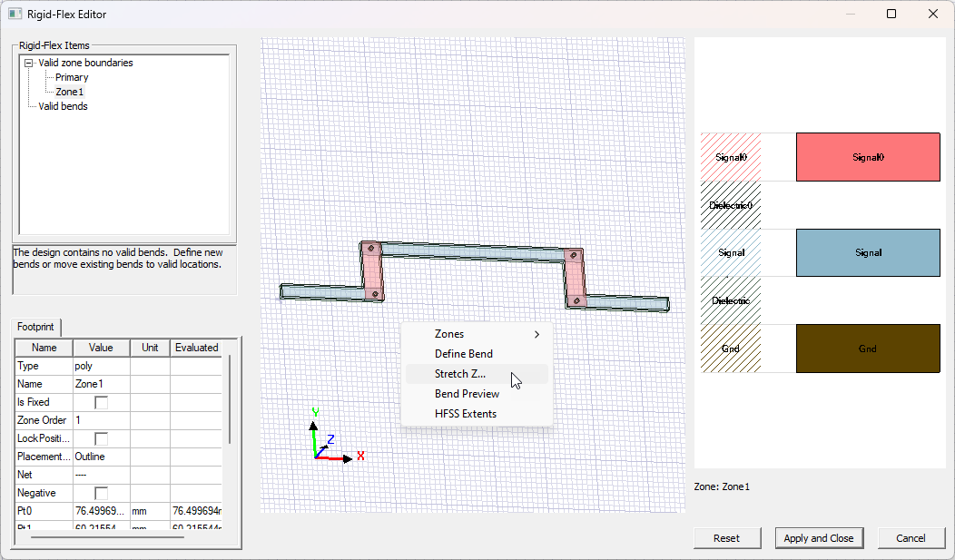
Task: Open the Placement Outline value field
Action: pos(100,457)
